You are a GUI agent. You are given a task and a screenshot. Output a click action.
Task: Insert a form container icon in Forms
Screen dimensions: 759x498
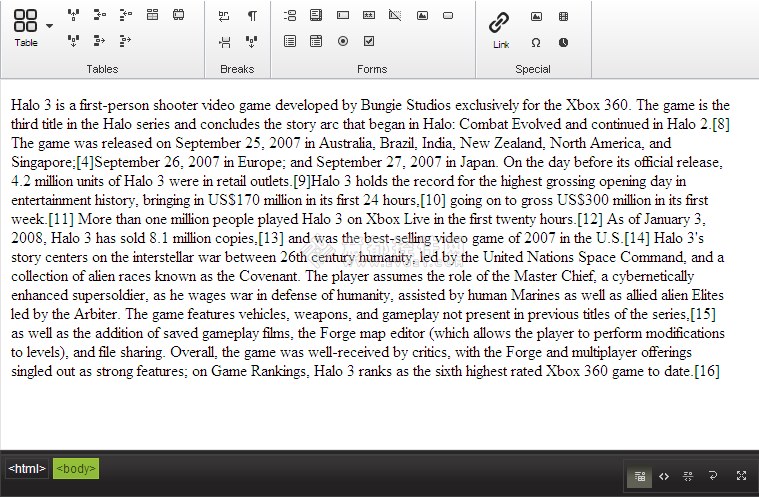(x=290, y=15)
